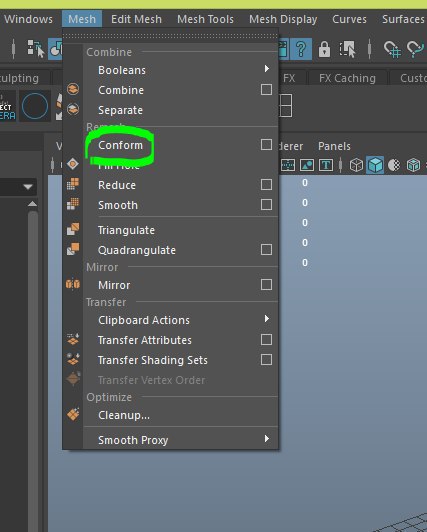Open the Edit Mesh menu
The image size is (427, 532).
point(136,19)
